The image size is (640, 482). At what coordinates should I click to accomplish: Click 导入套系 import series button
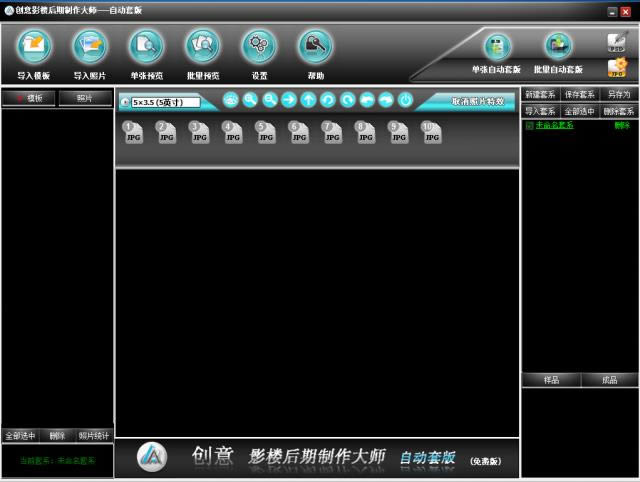click(x=540, y=111)
